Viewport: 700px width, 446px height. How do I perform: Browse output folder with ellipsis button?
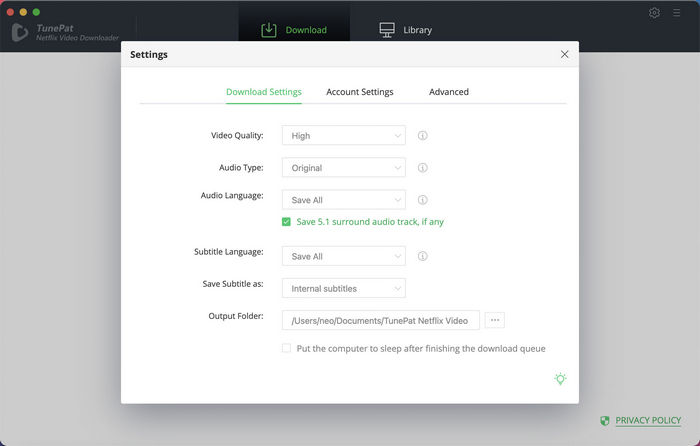coord(495,320)
